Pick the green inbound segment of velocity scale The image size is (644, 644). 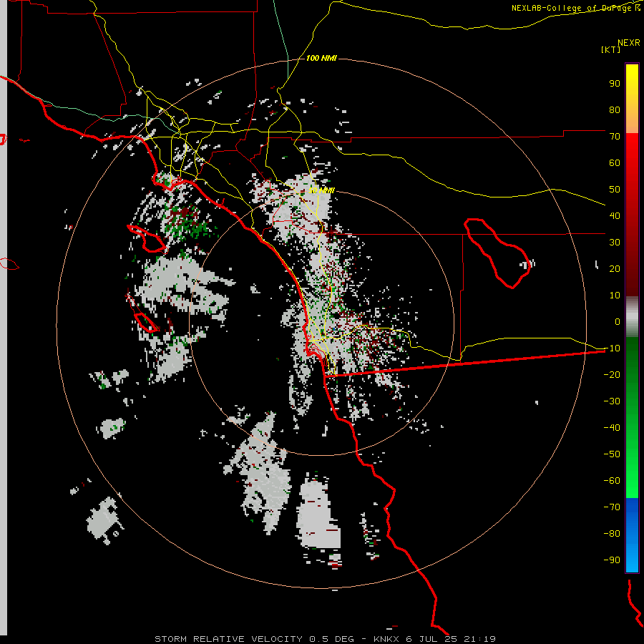tap(632, 418)
